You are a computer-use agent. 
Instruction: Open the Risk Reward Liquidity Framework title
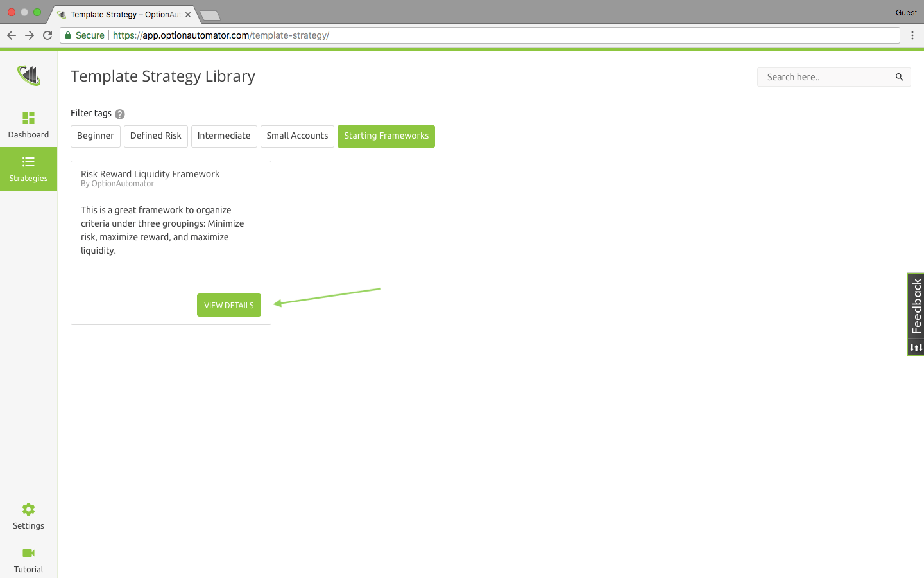[x=150, y=174]
